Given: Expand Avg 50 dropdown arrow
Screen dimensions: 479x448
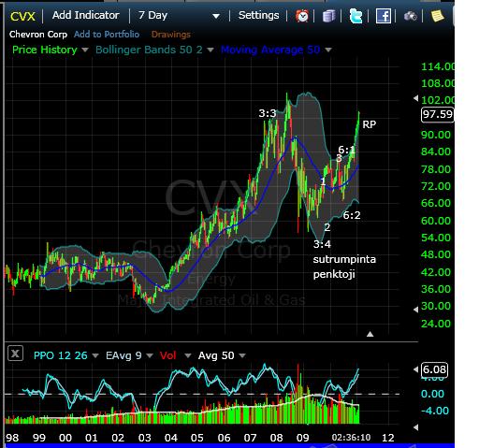Looking at the screenshot, I should click(242, 355).
